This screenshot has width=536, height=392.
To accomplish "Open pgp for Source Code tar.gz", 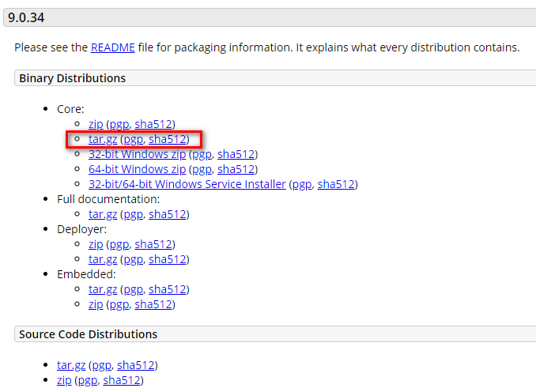I will tap(101, 365).
